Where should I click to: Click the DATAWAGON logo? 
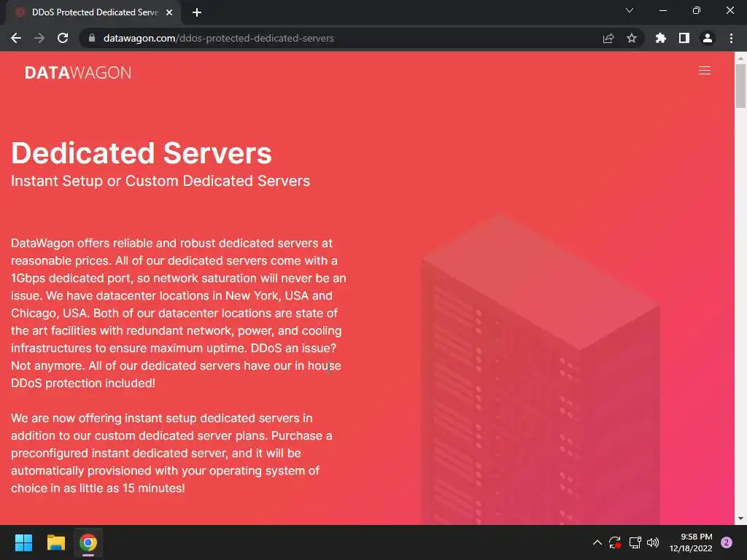pyautogui.click(x=77, y=72)
